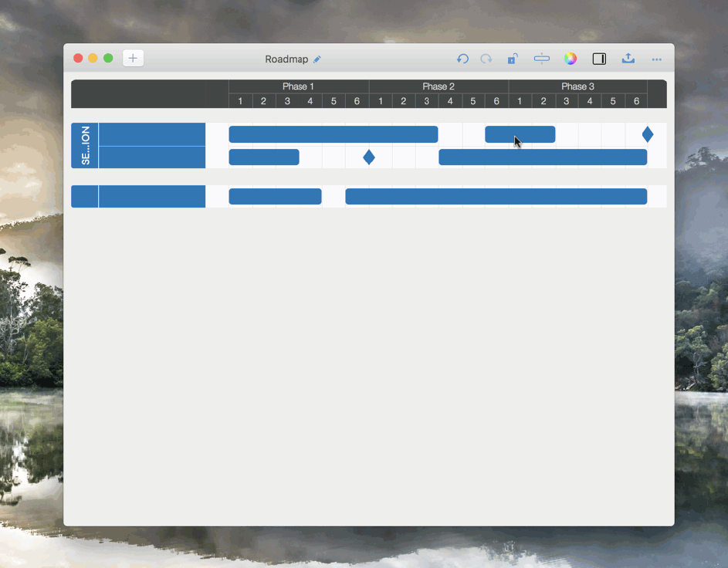Select the Phase 1 header
The image size is (728, 568).
pos(298,86)
